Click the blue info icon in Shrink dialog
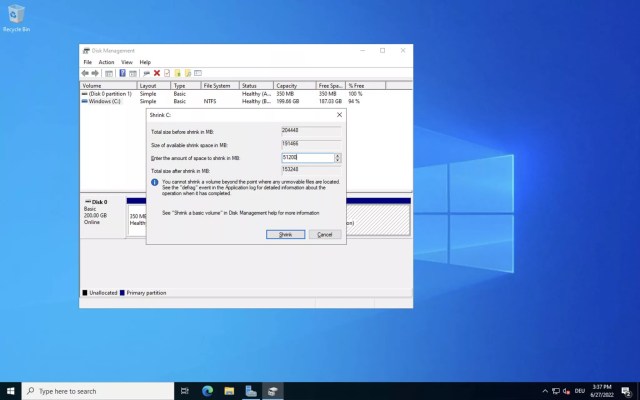 pos(154,182)
